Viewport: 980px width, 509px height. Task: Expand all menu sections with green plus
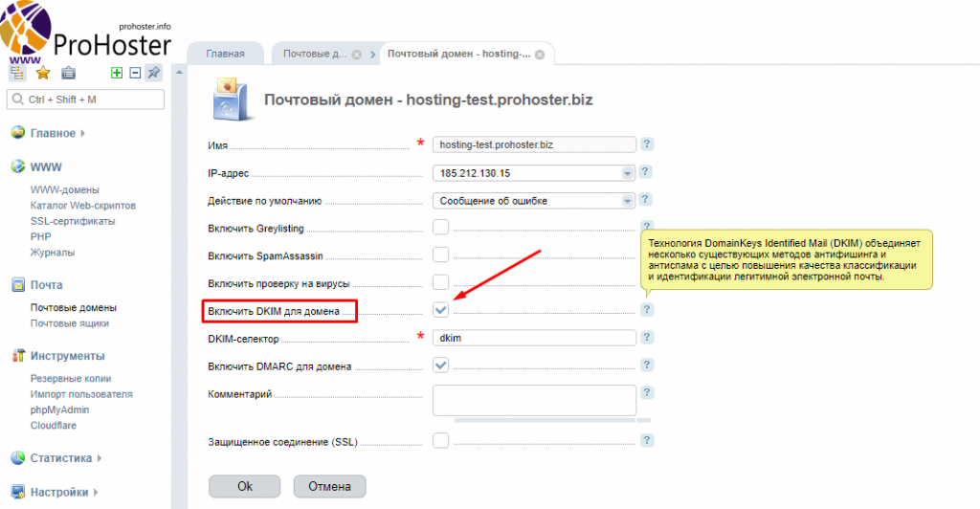pos(117,73)
